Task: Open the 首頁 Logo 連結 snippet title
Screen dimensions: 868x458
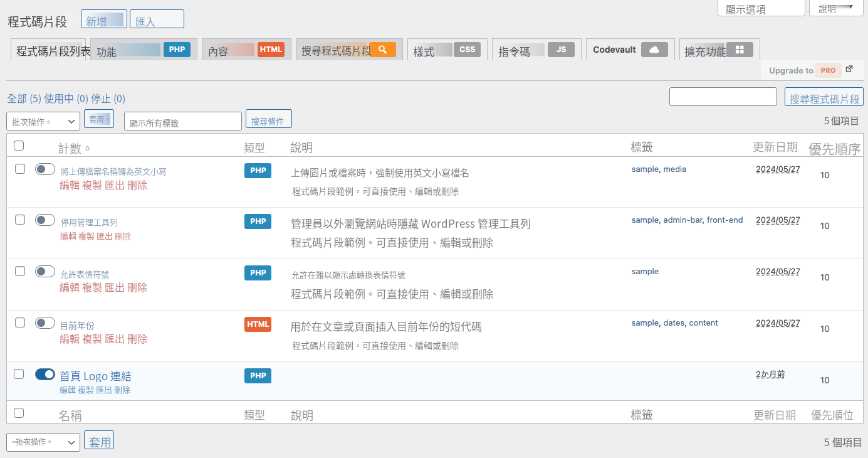Action: [x=95, y=376]
